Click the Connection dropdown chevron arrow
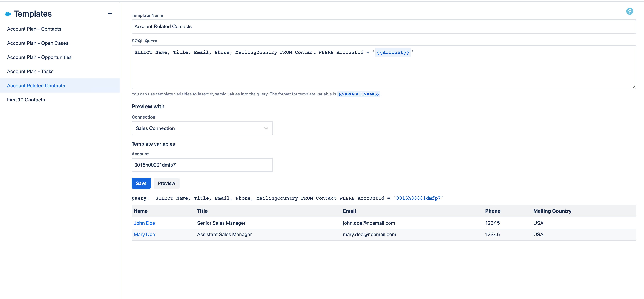This screenshot has height=299, width=644. click(266, 128)
